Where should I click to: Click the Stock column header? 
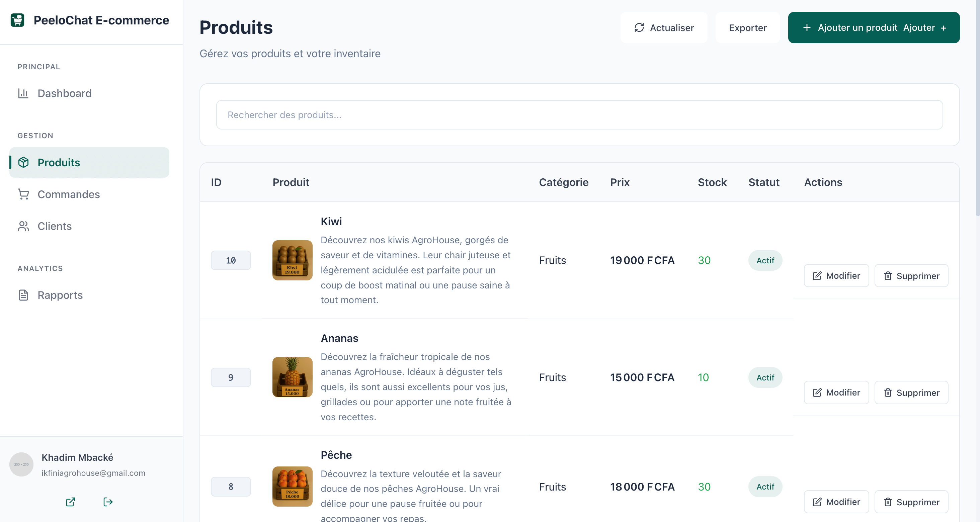(x=712, y=182)
